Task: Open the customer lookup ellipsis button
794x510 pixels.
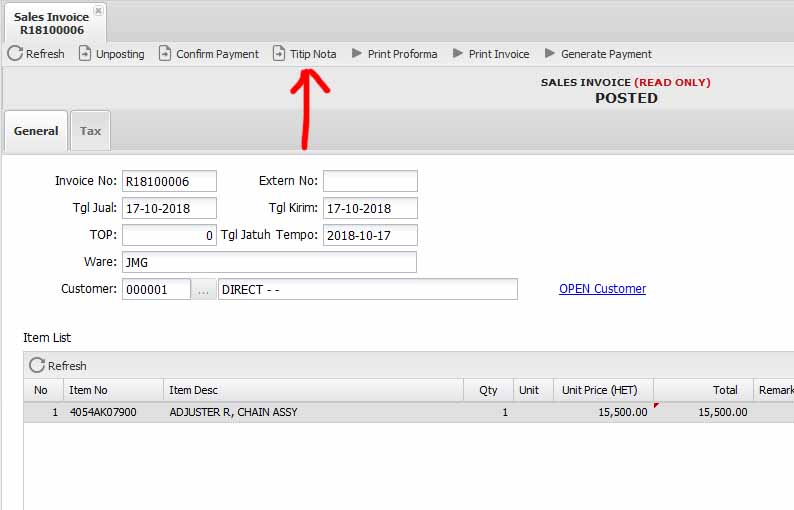Action: click(x=204, y=289)
